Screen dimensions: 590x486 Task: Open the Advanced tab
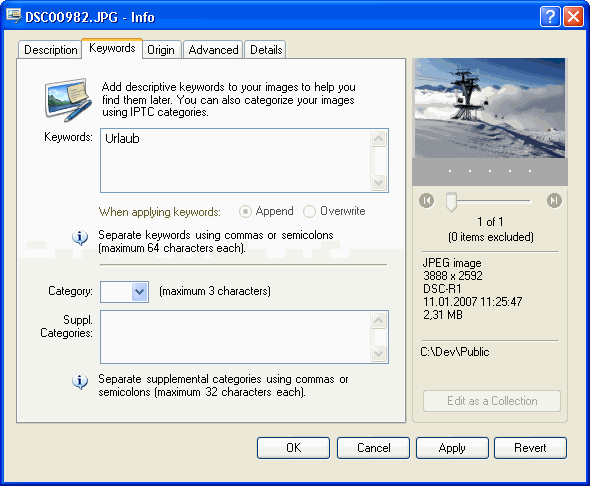pyautogui.click(x=213, y=50)
